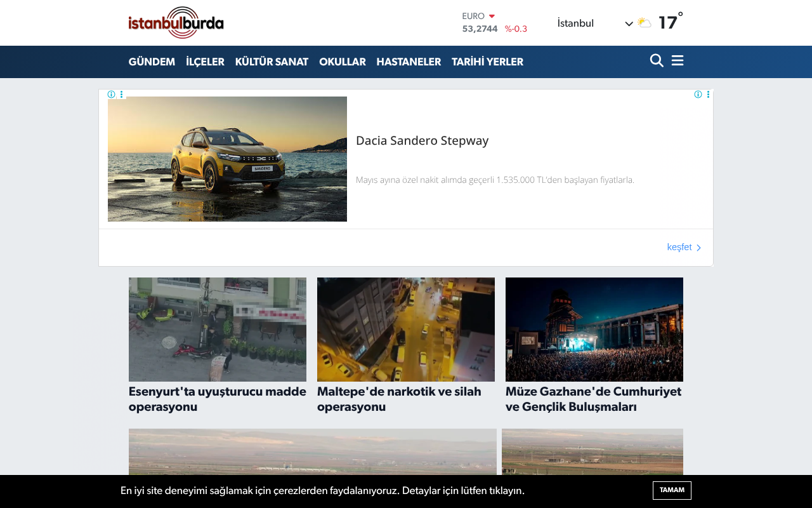The image size is (812, 508).
Task: Click the cookie notice details text
Action: (x=322, y=490)
